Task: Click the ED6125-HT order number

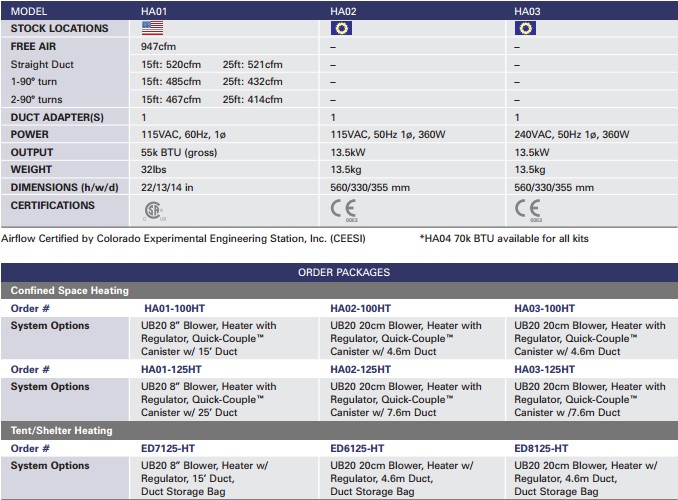Action: (x=357, y=449)
